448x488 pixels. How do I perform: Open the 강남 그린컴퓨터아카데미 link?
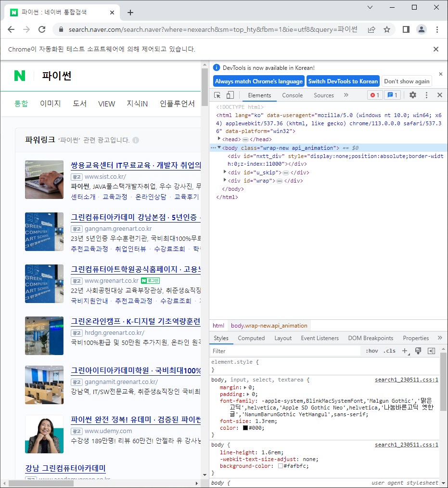[x=65, y=468]
